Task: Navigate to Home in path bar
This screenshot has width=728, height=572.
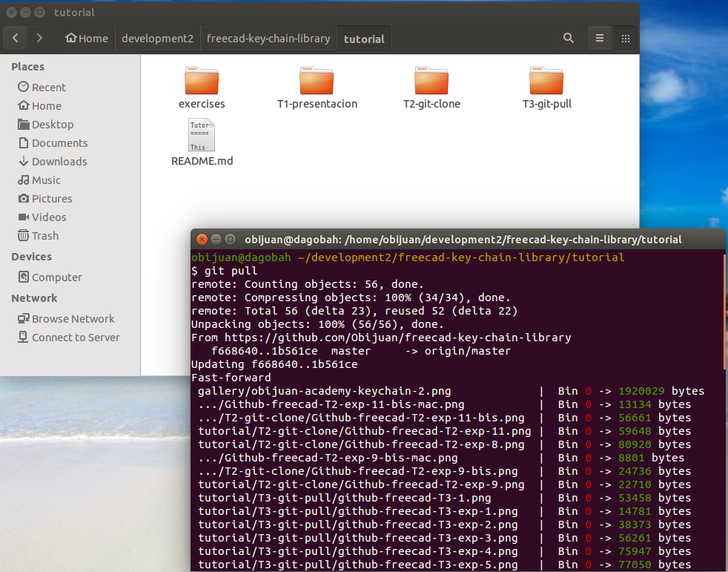Action: (87, 39)
